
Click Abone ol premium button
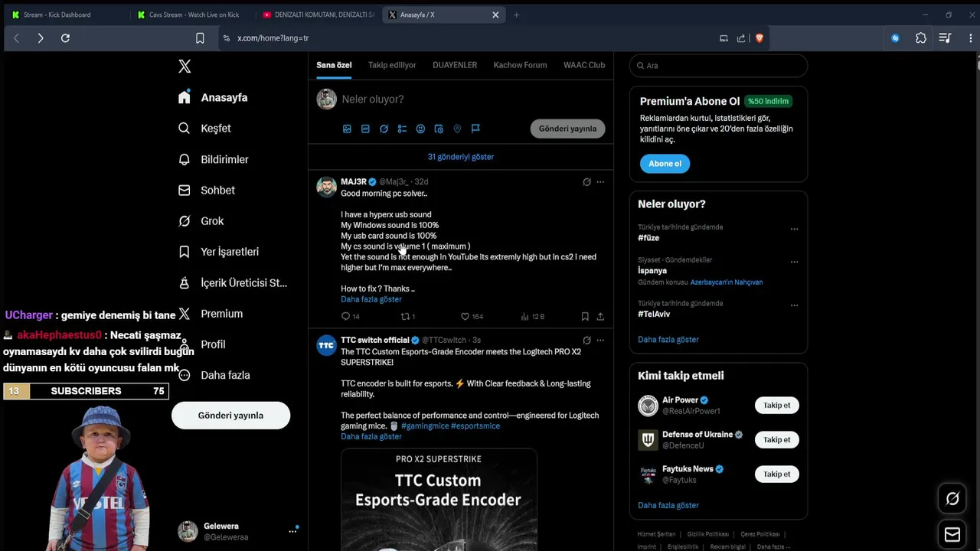pyautogui.click(x=665, y=164)
